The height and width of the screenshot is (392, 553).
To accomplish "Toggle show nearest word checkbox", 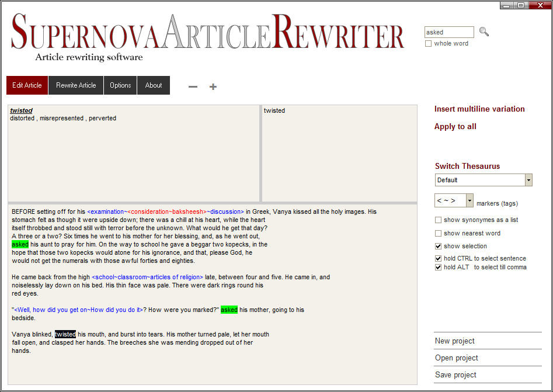I will point(438,233).
